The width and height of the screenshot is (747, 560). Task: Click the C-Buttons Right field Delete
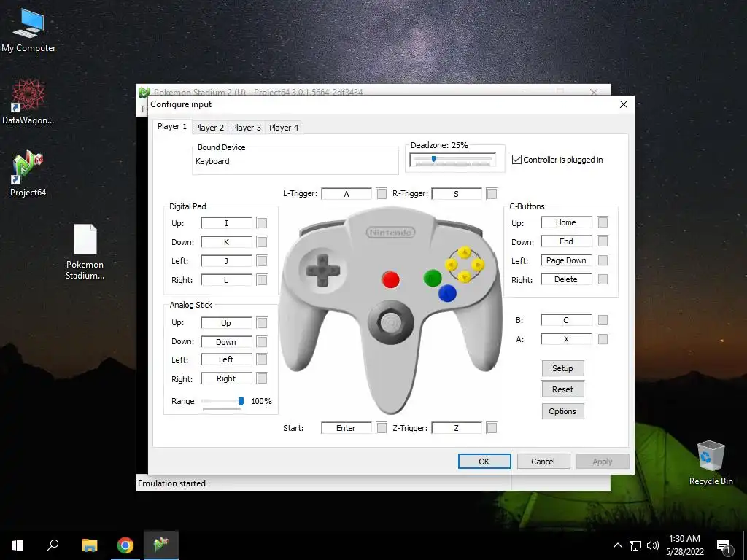click(x=566, y=279)
